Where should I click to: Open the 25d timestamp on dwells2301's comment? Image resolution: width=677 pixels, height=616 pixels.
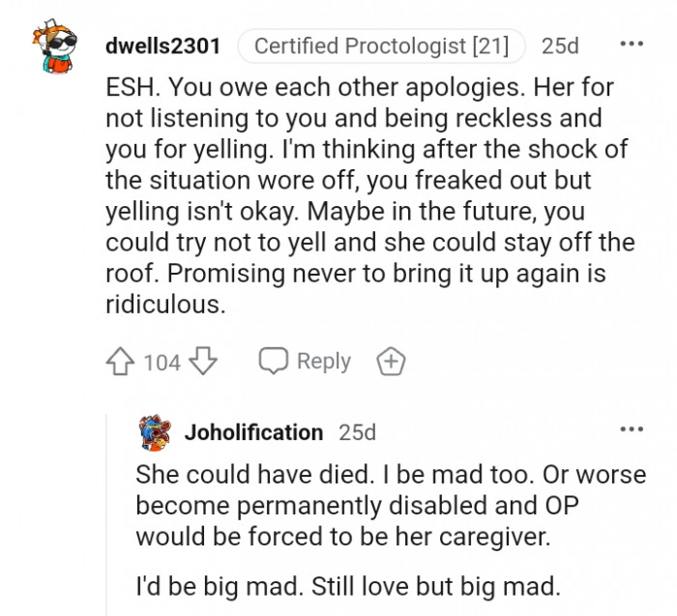pyautogui.click(x=560, y=45)
